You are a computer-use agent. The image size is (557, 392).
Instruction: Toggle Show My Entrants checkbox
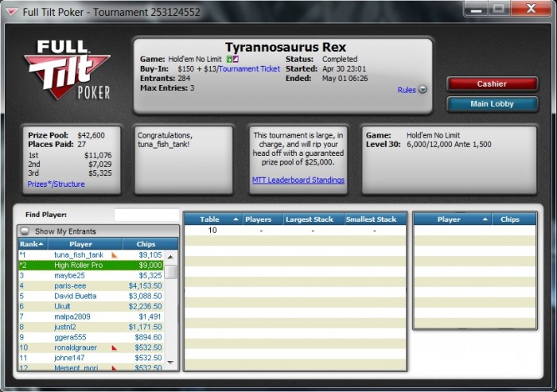pos(25,231)
